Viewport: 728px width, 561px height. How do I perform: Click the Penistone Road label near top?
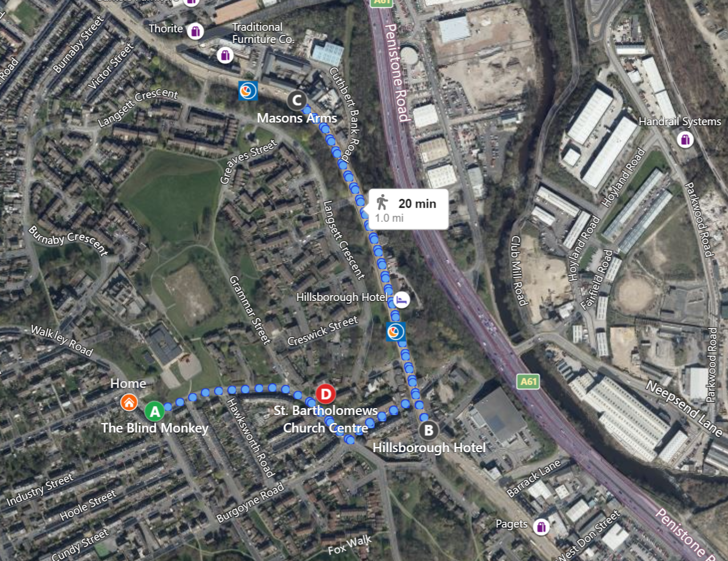(397, 72)
